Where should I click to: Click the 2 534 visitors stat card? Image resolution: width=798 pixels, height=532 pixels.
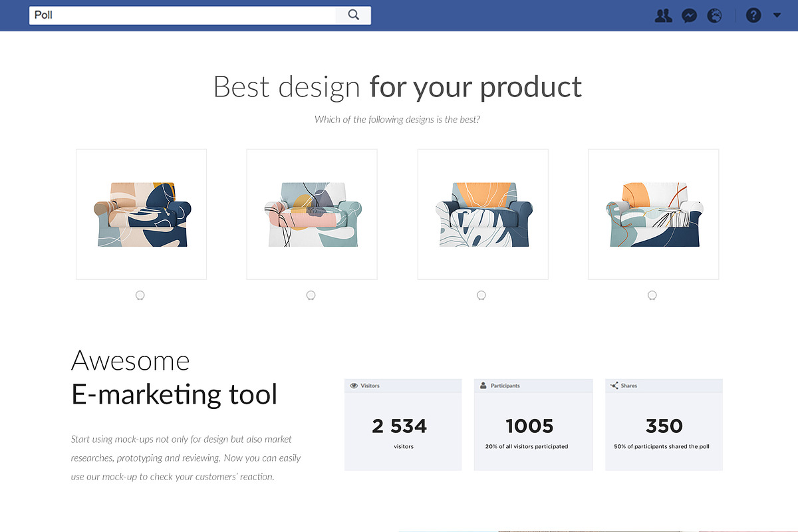pos(403,425)
